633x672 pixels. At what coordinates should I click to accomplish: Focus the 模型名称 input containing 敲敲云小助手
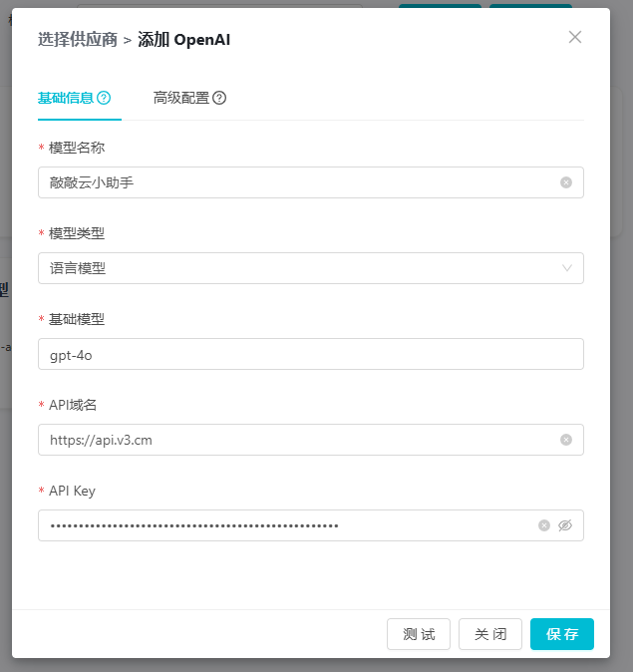click(299, 182)
